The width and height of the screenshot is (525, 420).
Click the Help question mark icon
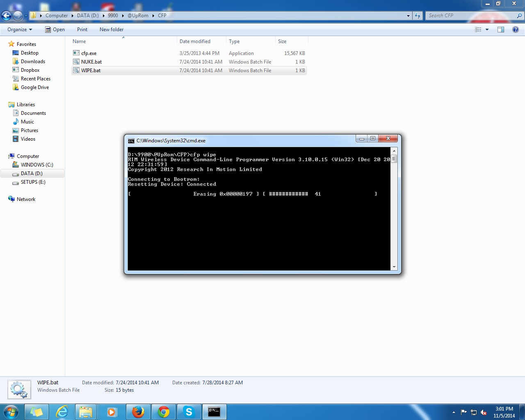pyautogui.click(x=515, y=30)
